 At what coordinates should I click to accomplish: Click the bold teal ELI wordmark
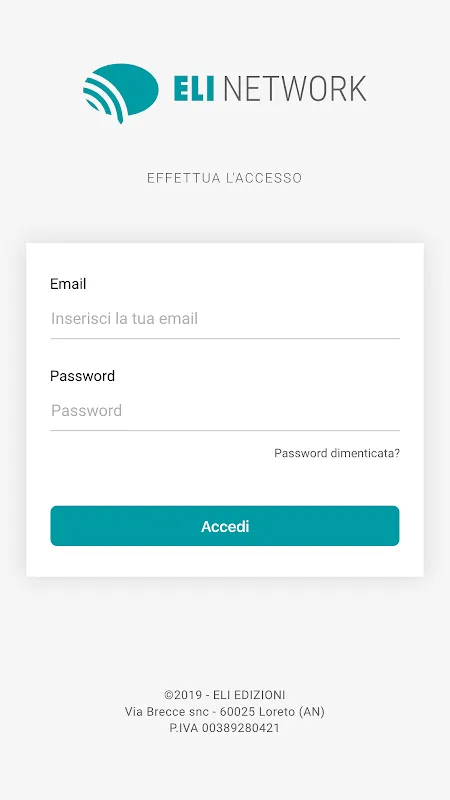[x=194, y=89]
